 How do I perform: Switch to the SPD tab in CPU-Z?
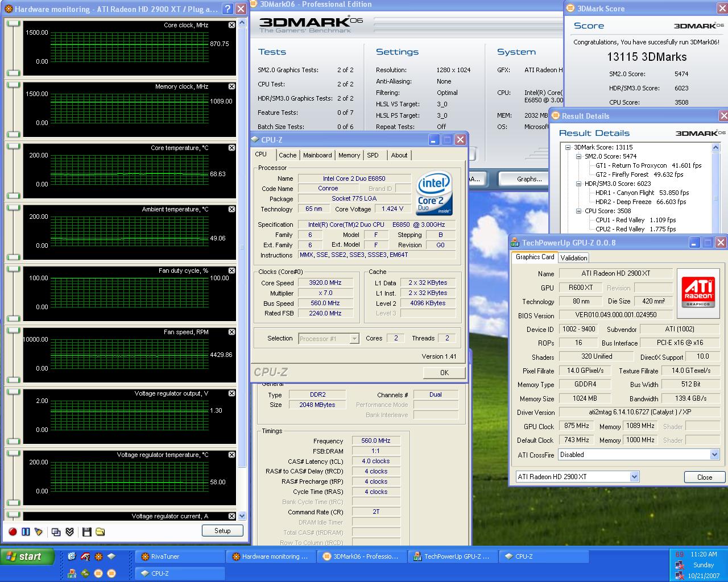[x=373, y=155]
